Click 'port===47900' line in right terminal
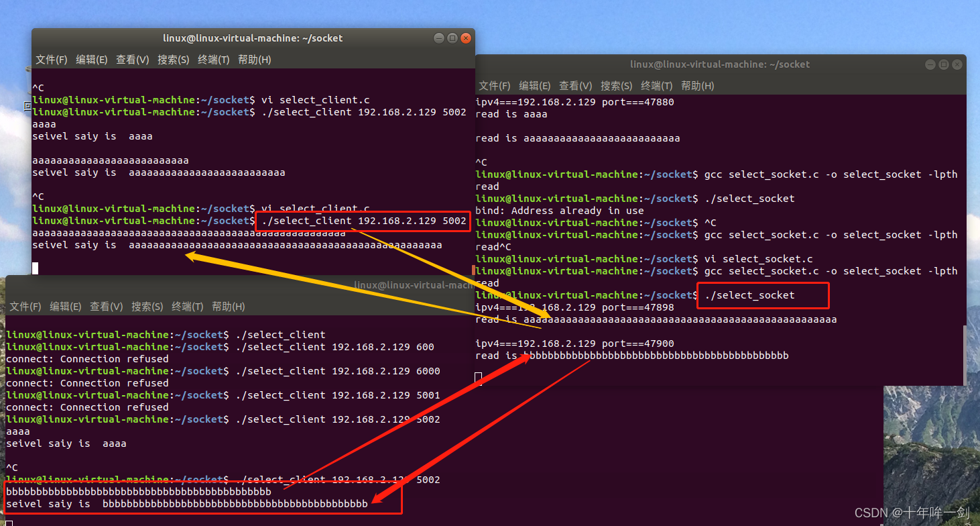The height and width of the screenshot is (526, 980). [574, 344]
